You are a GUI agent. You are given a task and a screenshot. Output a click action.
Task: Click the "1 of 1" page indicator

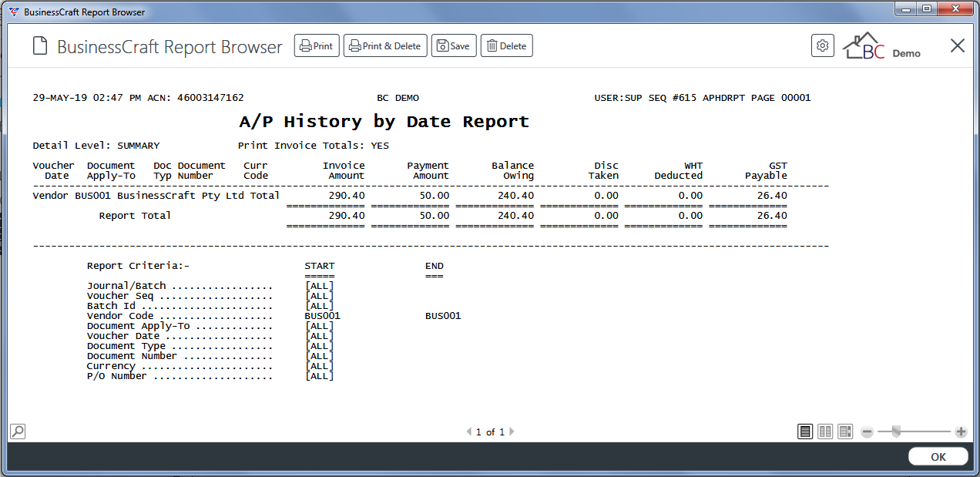(490, 432)
